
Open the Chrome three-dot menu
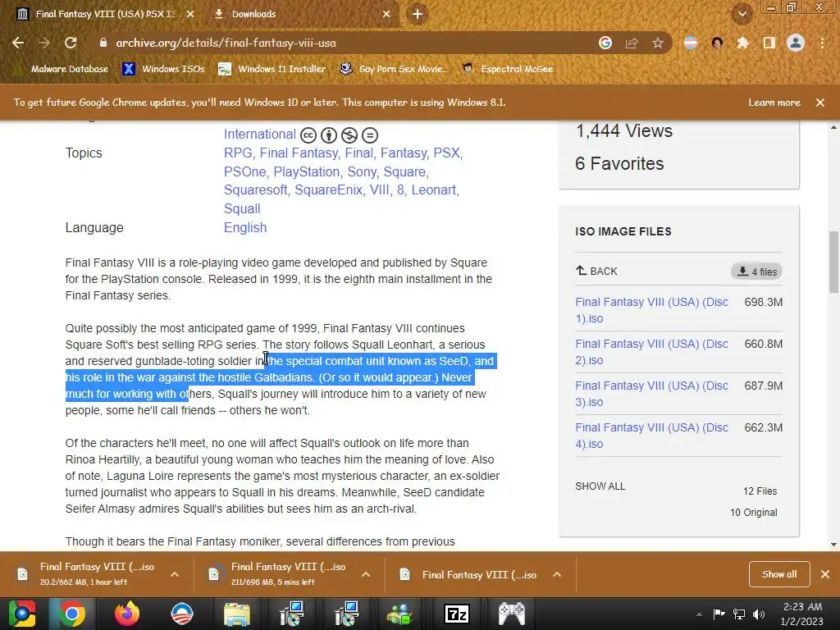tap(822, 43)
